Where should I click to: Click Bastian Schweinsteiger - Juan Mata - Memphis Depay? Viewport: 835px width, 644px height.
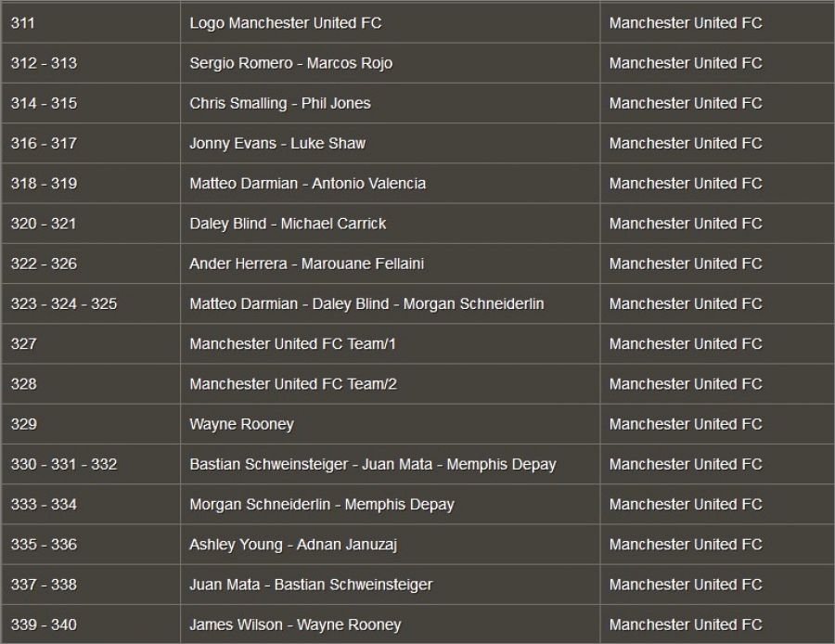click(373, 465)
